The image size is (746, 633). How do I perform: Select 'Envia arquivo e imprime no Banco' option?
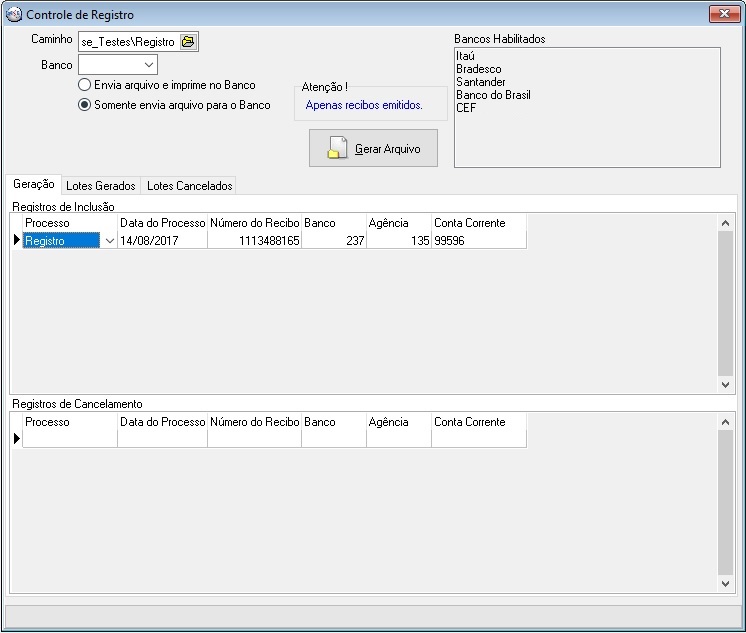click(85, 86)
